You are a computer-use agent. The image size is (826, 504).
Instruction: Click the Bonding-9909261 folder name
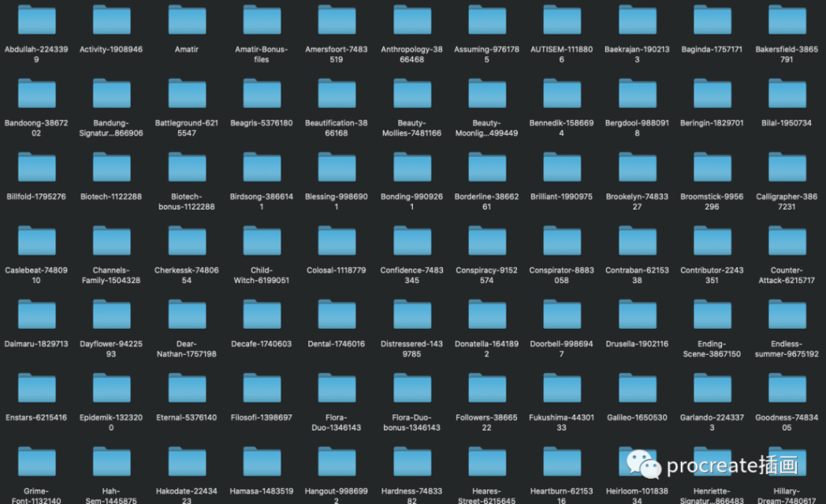point(411,202)
